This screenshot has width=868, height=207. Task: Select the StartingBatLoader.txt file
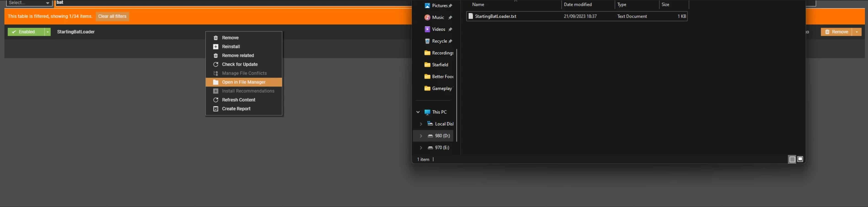click(x=495, y=17)
